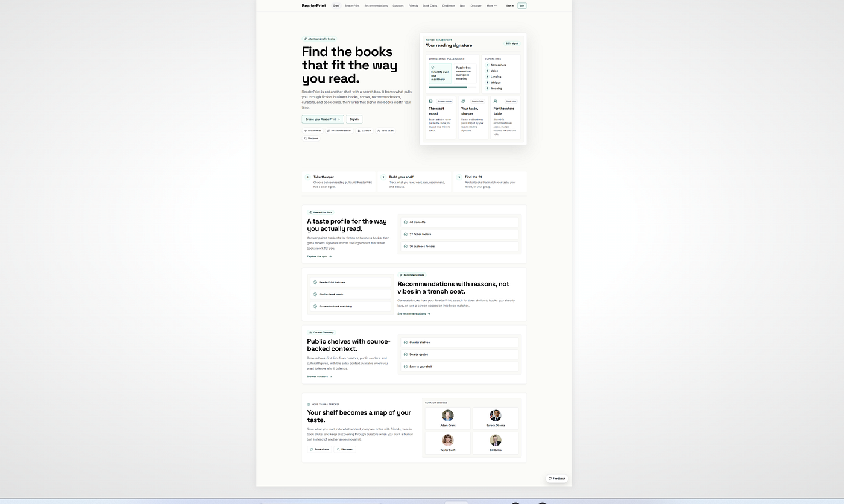Screen dimensions: 844x504
Task: Go to Book Clubs in the navigation bar
Action: pos(430,5)
